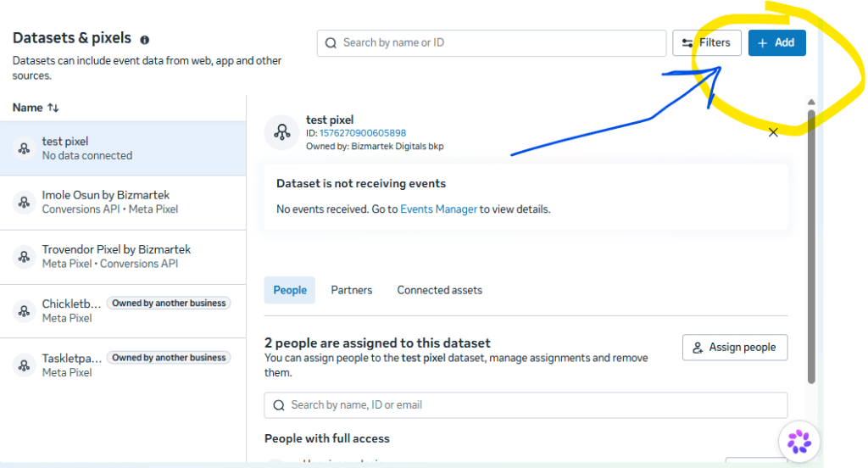Click Owned by another business badge on Chickletb

(x=169, y=303)
